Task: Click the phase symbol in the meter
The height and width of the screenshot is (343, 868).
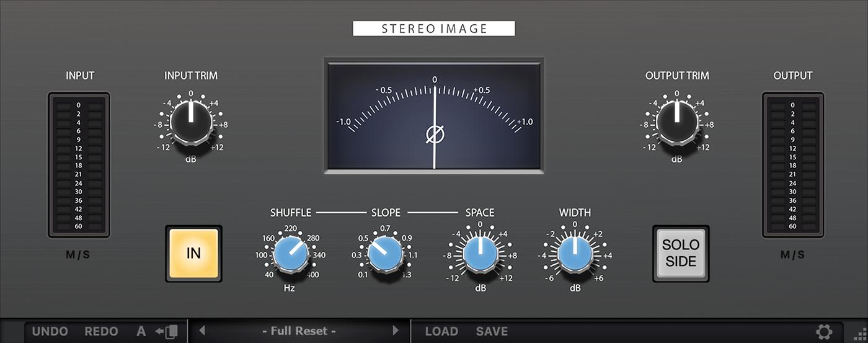Action: pyautogui.click(x=433, y=134)
